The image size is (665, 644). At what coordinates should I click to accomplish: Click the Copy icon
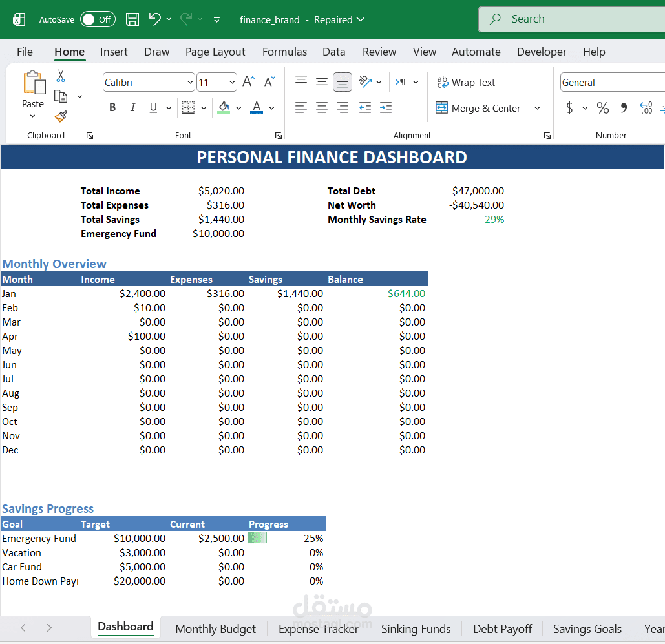point(61,97)
